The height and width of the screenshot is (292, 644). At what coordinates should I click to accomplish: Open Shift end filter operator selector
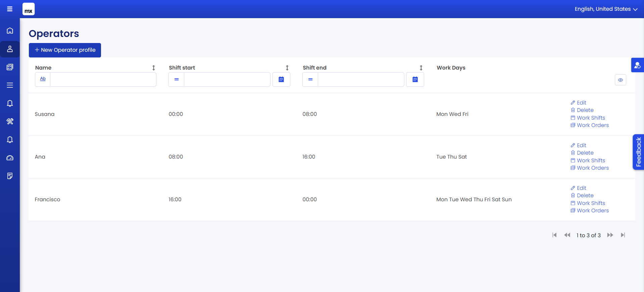pyautogui.click(x=310, y=80)
